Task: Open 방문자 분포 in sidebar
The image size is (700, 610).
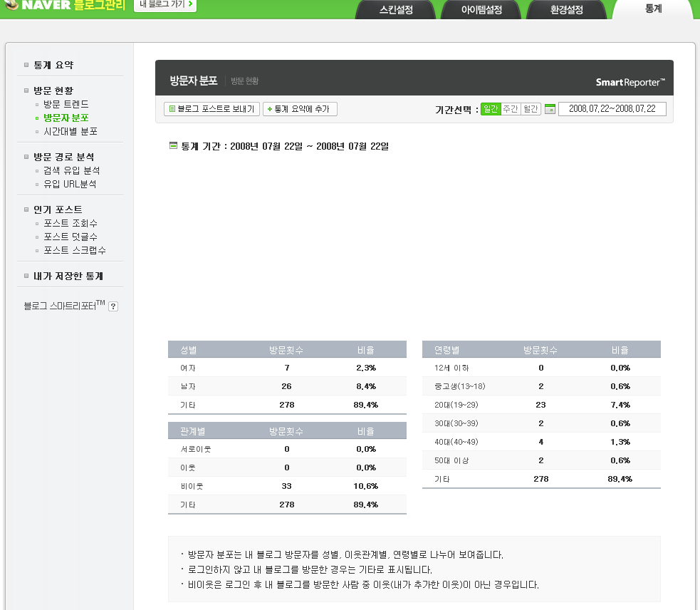Action: pyautogui.click(x=66, y=118)
